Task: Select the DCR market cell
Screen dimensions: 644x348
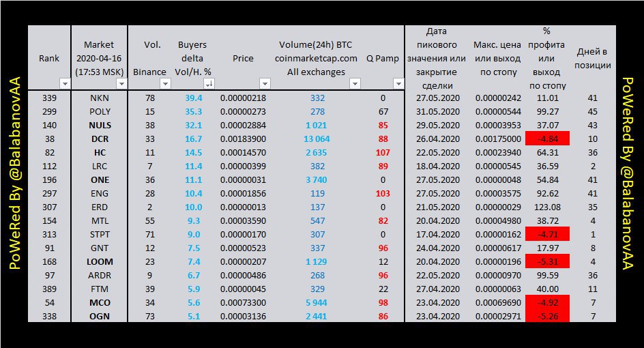Action: pyautogui.click(x=100, y=139)
